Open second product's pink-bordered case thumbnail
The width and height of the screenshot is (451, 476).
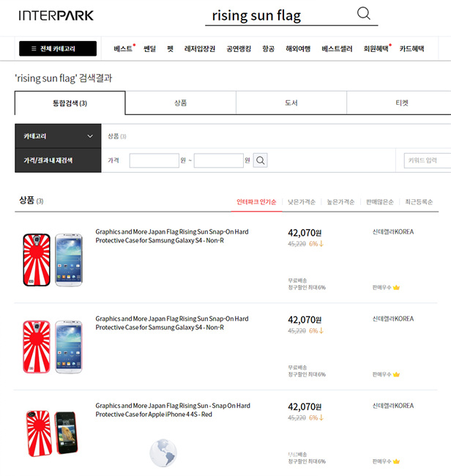37,346
